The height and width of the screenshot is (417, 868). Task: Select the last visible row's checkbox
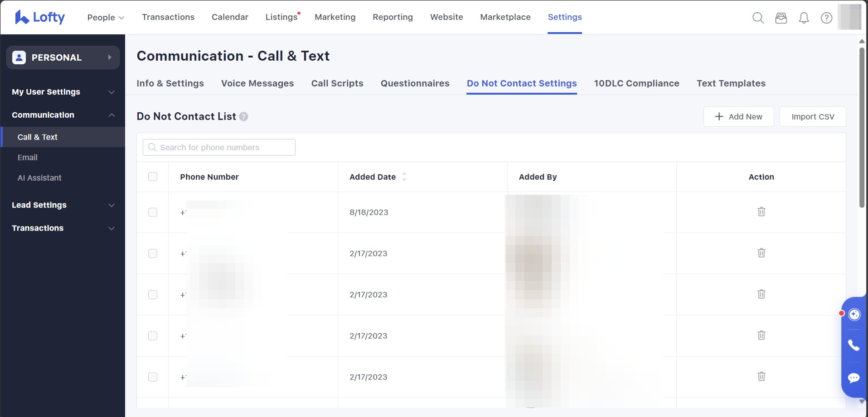tap(153, 377)
